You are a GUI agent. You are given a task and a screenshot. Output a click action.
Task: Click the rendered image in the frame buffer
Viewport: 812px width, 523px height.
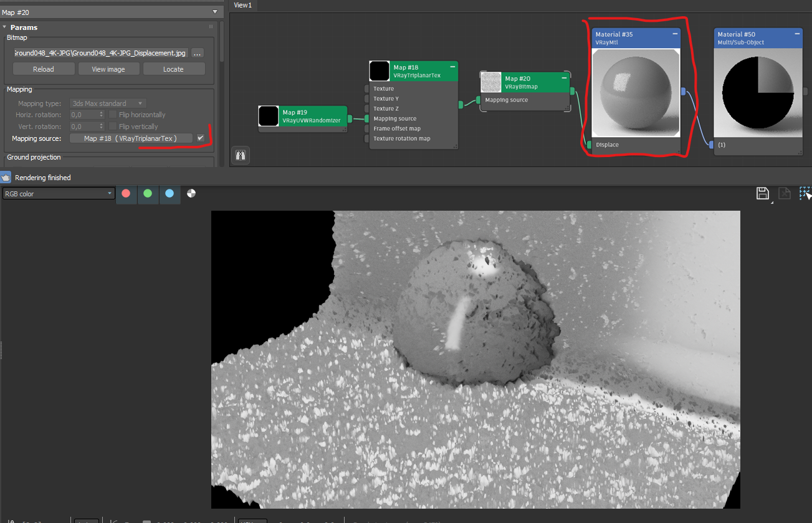pos(475,359)
